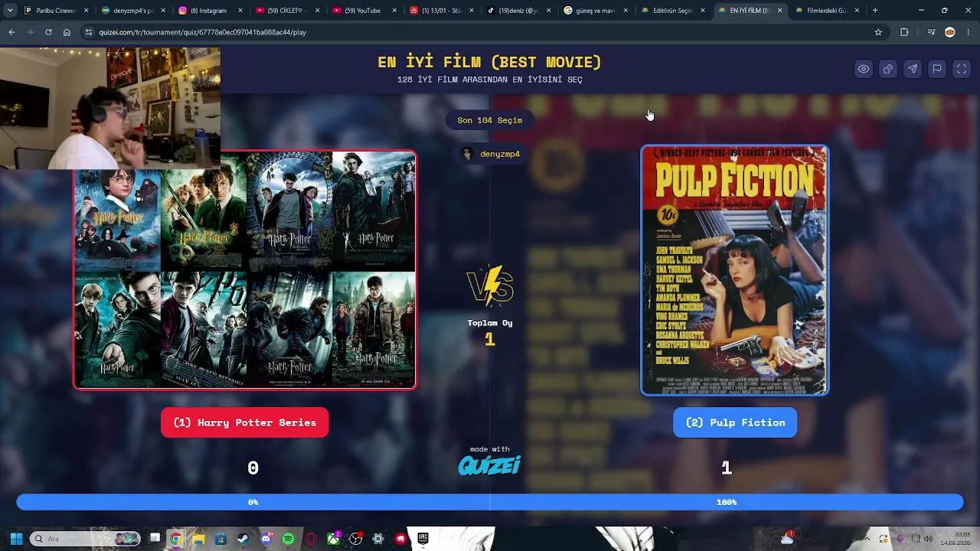Open Epic Games Launcher from the taskbar
Viewport: 980px width, 551px height.
[x=423, y=539]
